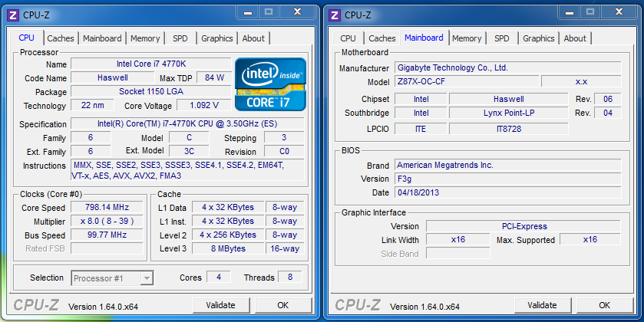644x322 pixels.
Task: Click Link Width value 'x16'
Action: pyautogui.click(x=458, y=239)
